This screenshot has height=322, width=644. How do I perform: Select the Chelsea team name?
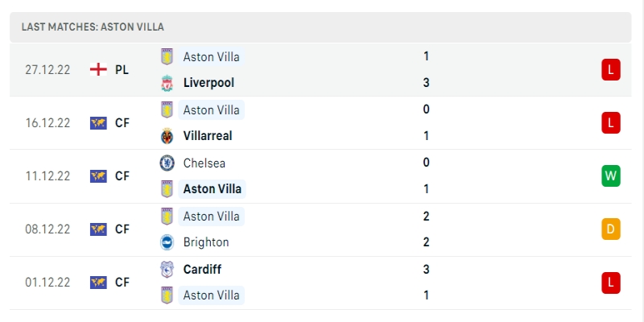click(204, 163)
